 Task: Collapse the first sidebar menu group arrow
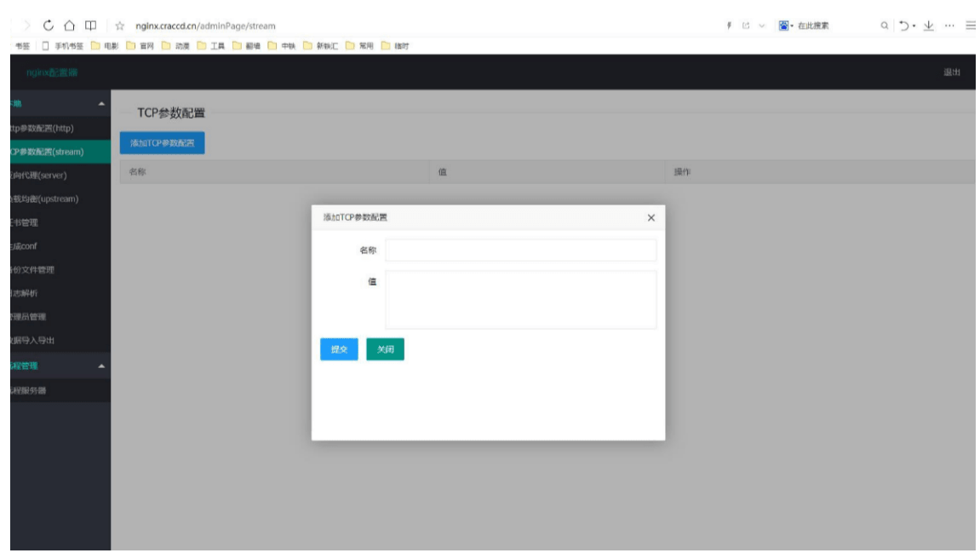point(101,104)
